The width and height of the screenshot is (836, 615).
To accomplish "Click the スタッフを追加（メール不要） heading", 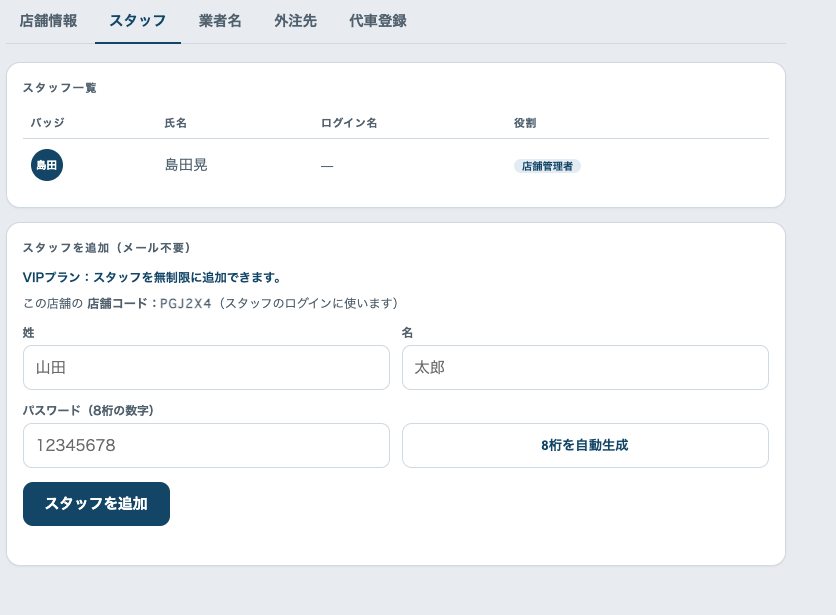I will point(107,248).
